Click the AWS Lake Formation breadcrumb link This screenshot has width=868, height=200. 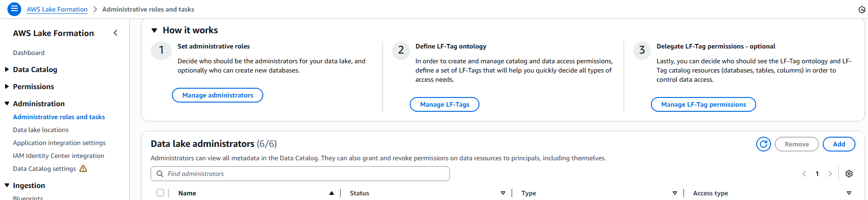[x=57, y=9]
